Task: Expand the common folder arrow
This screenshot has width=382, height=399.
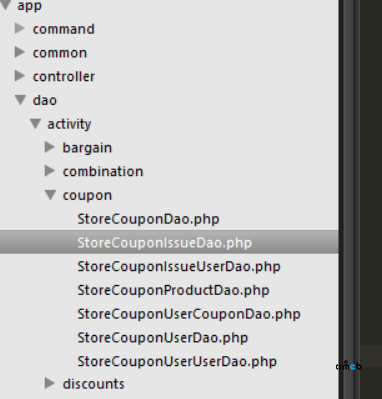Action: click(x=20, y=52)
